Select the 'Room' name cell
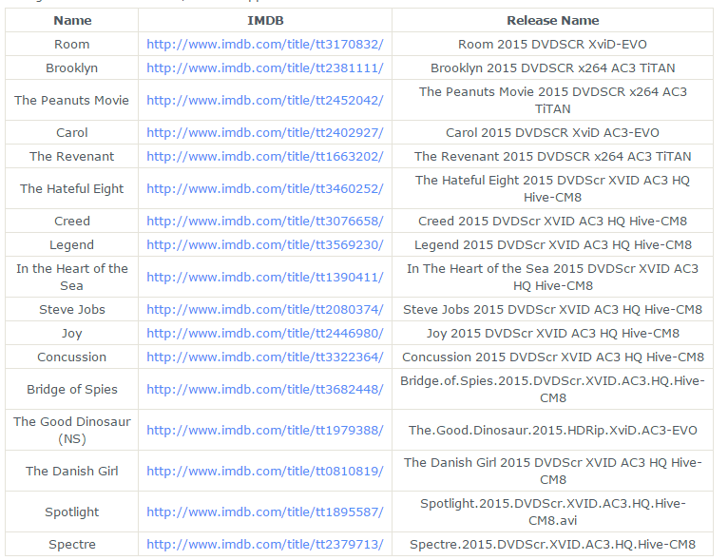 pos(72,44)
